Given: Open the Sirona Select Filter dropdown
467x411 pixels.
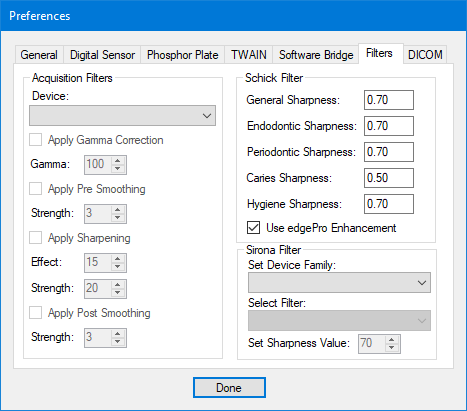Looking at the screenshot, I should coord(339,321).
